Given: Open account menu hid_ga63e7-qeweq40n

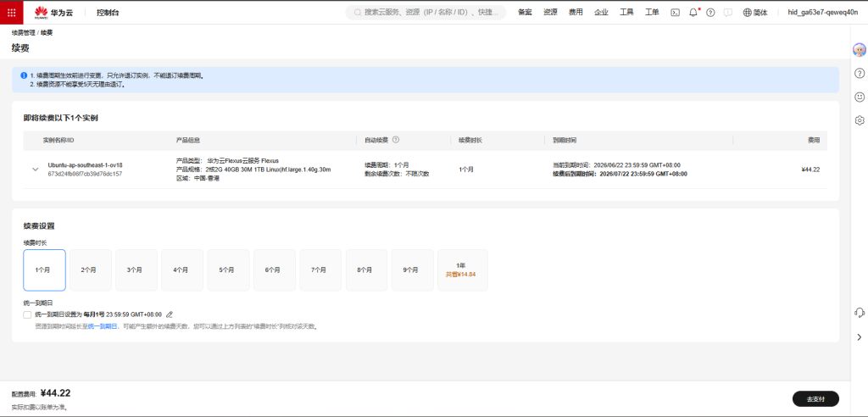Looking at the screenshot, I should [x=822, y=12].
